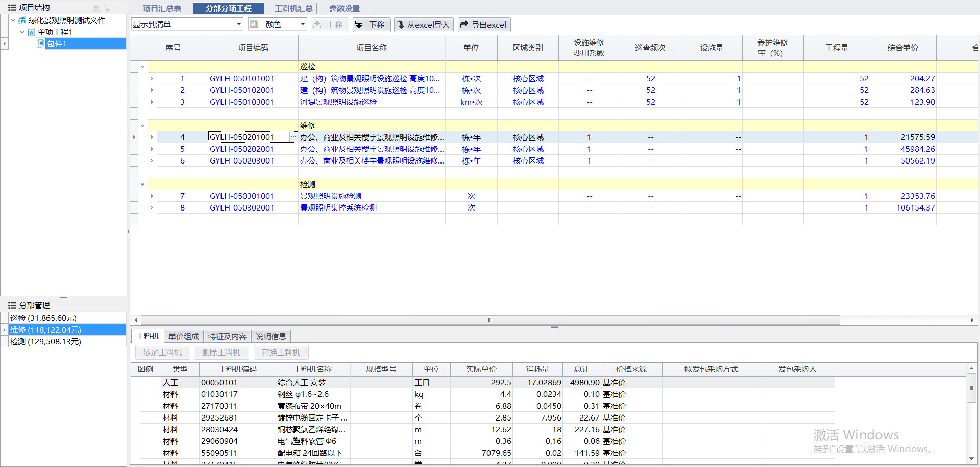Click the 分部管理 list icon
This screenshot has width=980, height=467.
(12, 306)
